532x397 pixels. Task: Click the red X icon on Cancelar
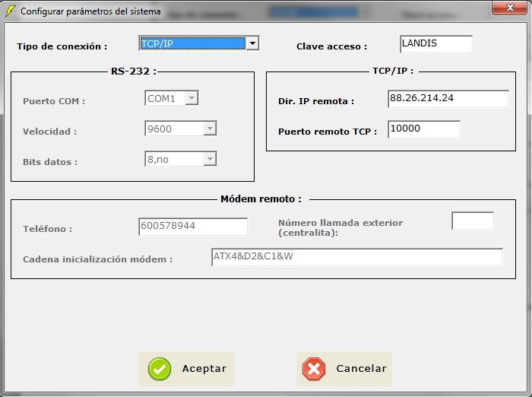click(x=313, y=369)
